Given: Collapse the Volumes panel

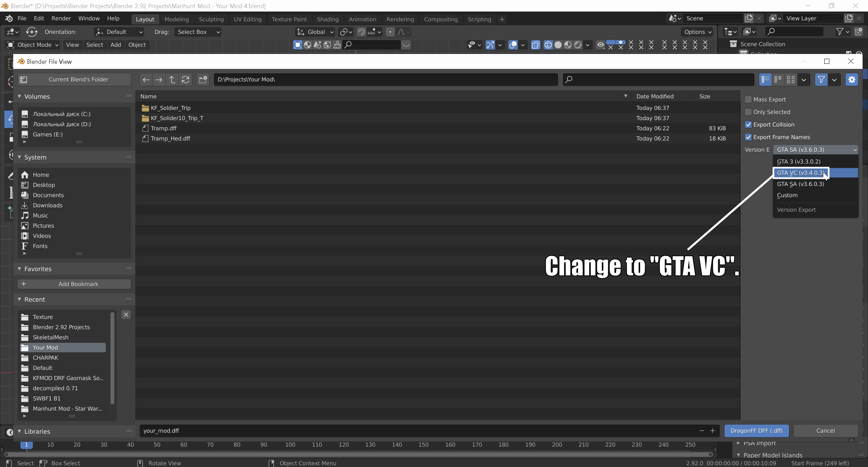Looking at the screenshot, I should pos(19,96).
